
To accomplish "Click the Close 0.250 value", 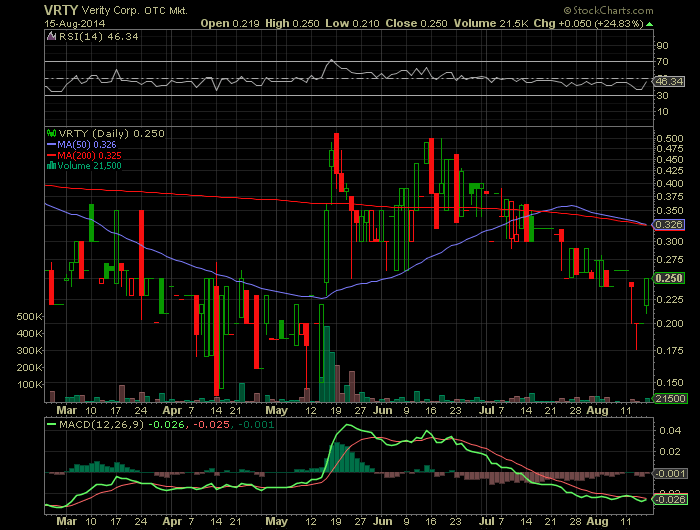I will click(x=416, y=23).
